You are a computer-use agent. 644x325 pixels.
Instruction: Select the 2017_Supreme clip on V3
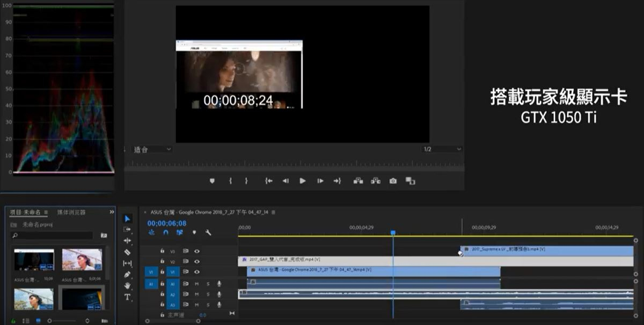[x=547, y=251]
